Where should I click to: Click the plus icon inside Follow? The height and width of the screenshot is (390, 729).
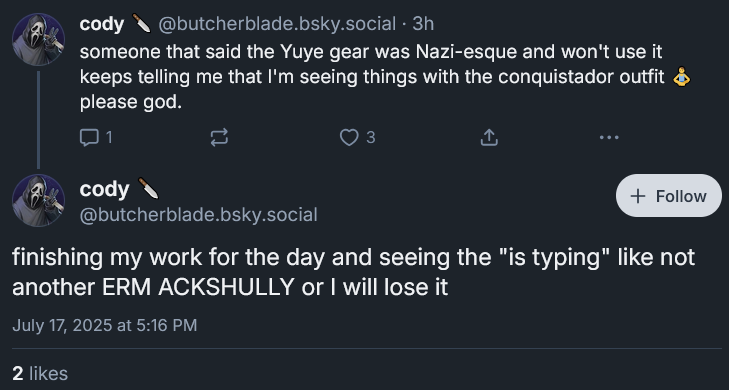pyautogui.click(x=638, y=196)
